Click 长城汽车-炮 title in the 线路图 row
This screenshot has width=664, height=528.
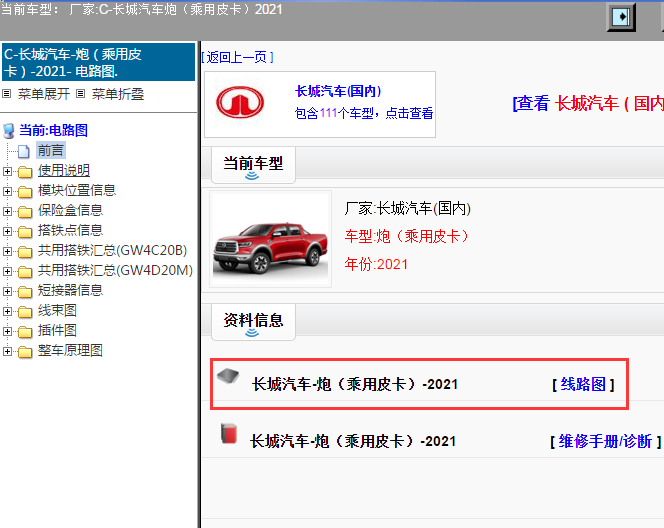pos(355,384)
